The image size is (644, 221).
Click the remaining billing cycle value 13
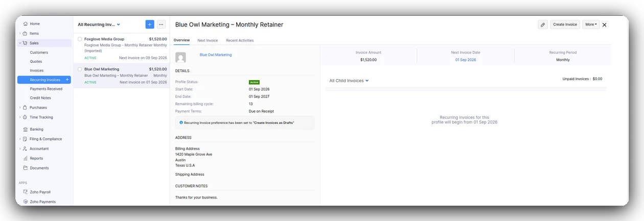pos(250,104)
